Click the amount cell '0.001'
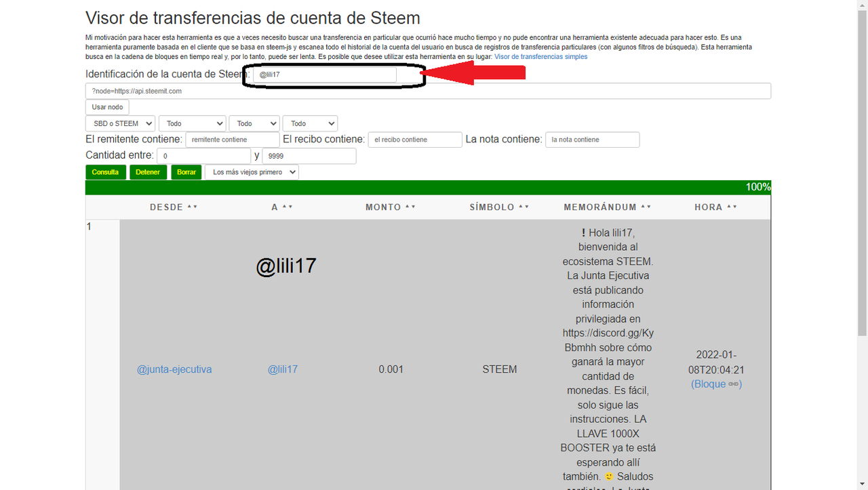Screen dimensions: 868x490 pyautogui.click(x=391, y=369)
